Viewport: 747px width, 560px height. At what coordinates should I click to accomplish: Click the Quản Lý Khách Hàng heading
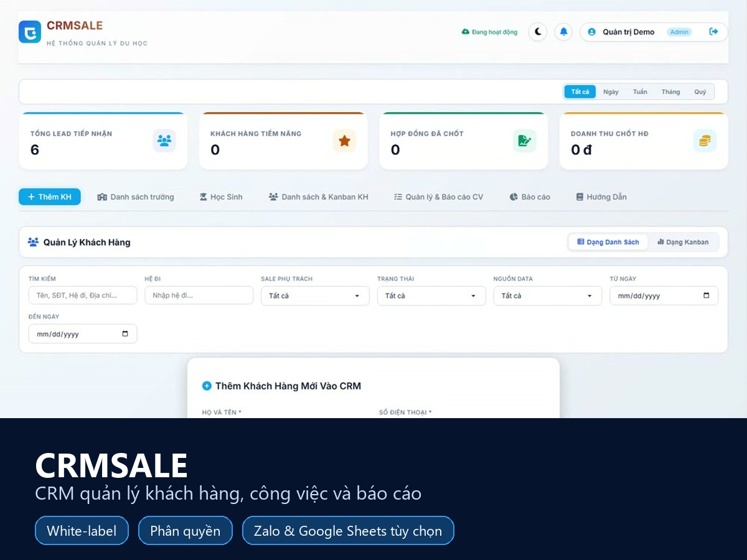click(x=87, y=242)
